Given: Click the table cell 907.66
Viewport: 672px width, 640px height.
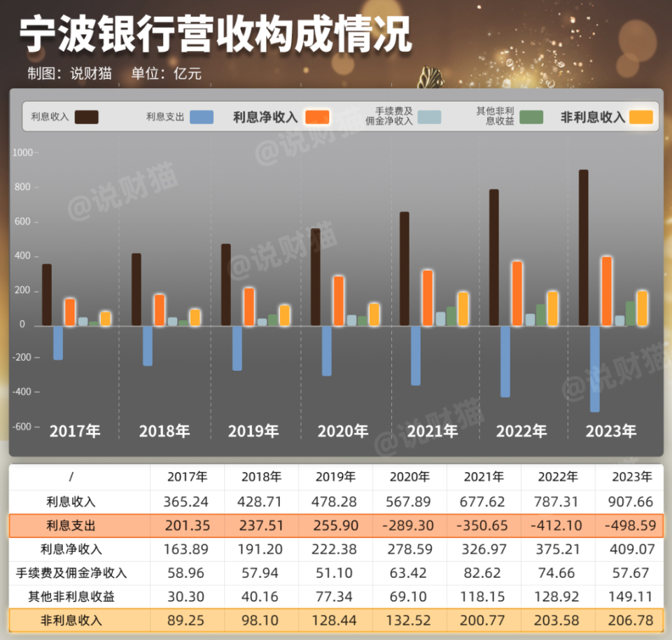Looking at the screenshot, I should tap(631, 502).
